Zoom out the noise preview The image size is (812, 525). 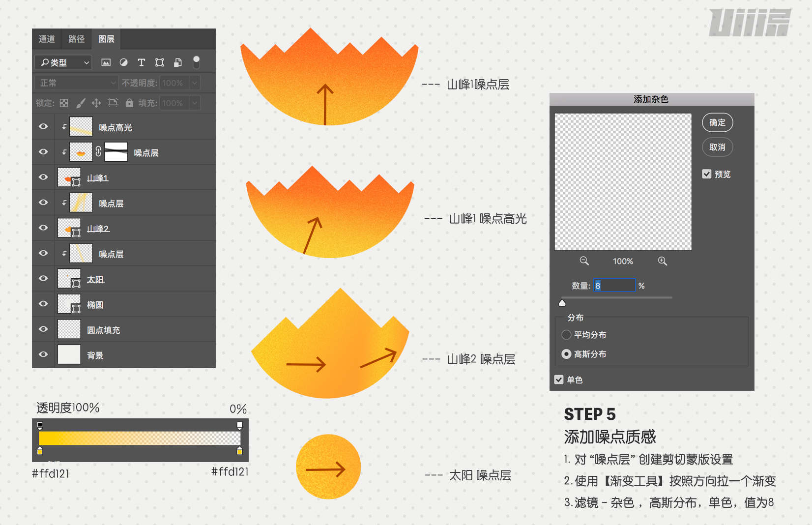point(584,261)
